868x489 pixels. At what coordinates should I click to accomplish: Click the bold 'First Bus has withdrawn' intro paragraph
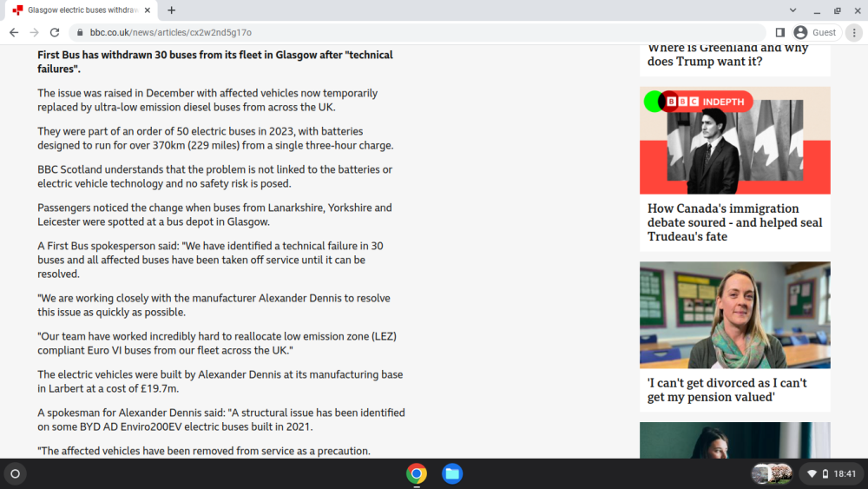coord(215,62)
